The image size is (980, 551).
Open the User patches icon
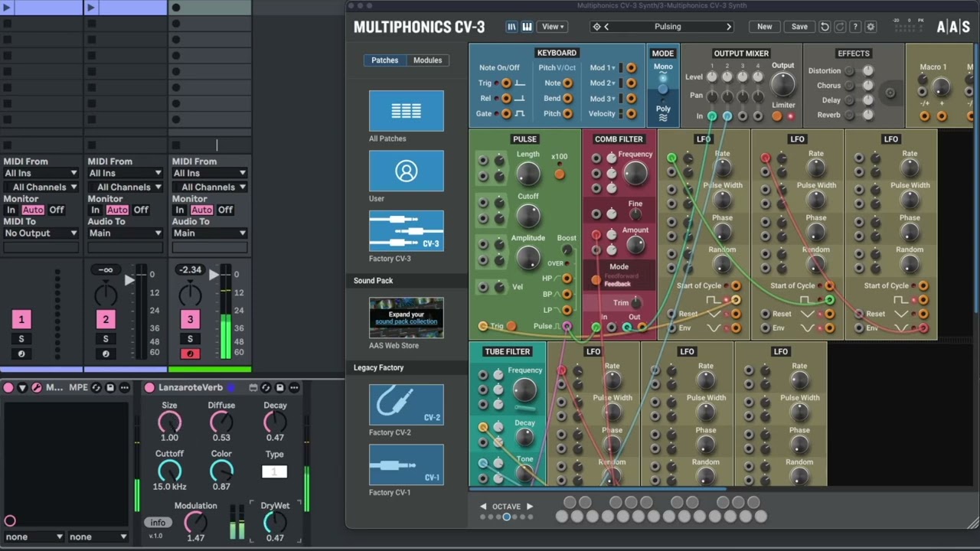click(x=406, y=171)
